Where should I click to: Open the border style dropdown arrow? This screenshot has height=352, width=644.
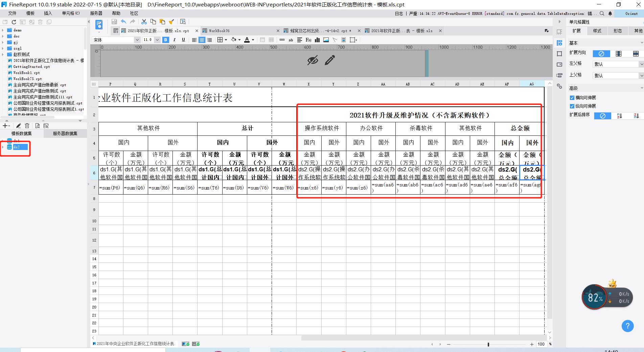226,40
